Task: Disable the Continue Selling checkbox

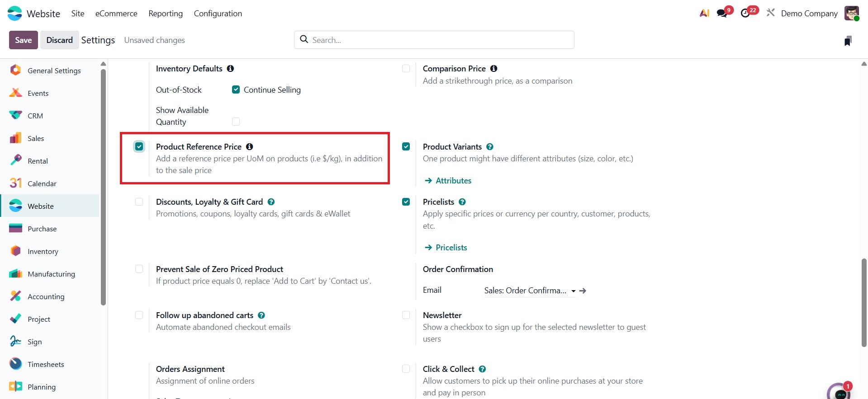Action: coord(236,89)
